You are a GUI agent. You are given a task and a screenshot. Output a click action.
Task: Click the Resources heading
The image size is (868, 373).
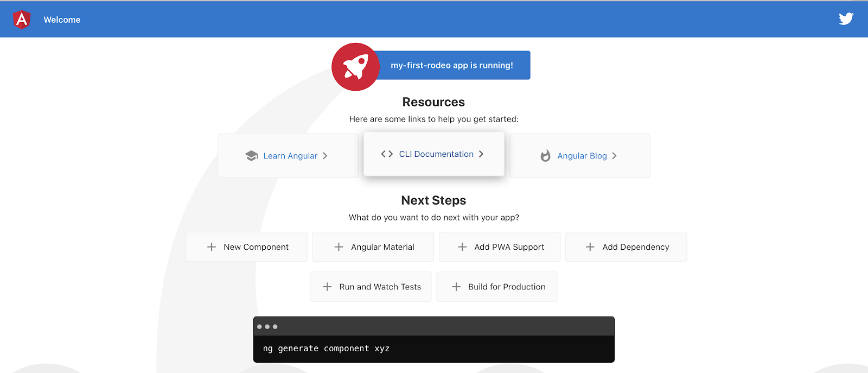coord(433,102)
